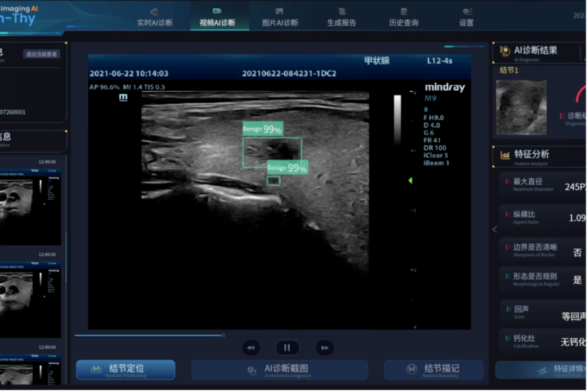Image resolution: width=587 pixels, height=392 pixels.
Task: Click the report document icon above 生成报告
Action: tap(342, 11)
